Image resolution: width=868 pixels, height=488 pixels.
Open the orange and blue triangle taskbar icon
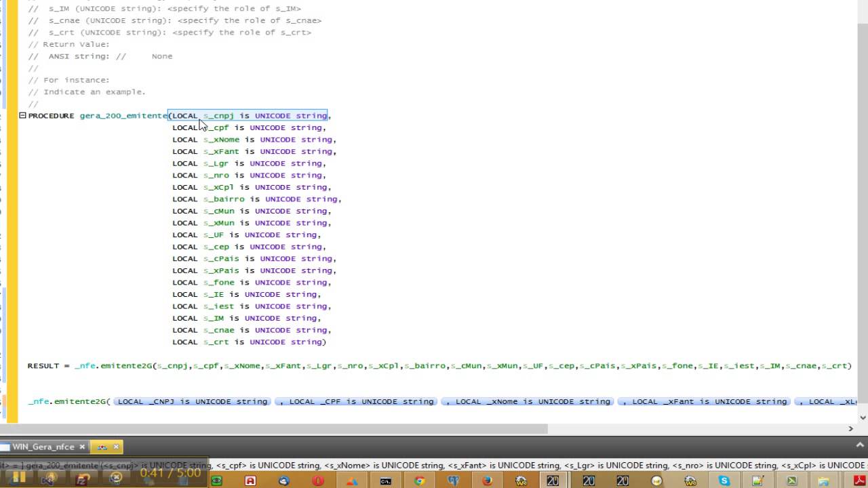(x=352, y=481)
